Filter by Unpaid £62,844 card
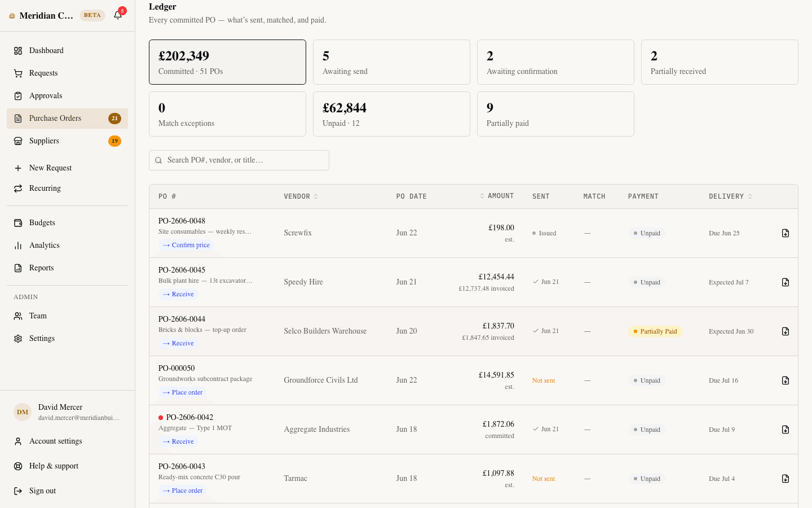The width and height of the screenshot is (812, 508). click(391, 114)
